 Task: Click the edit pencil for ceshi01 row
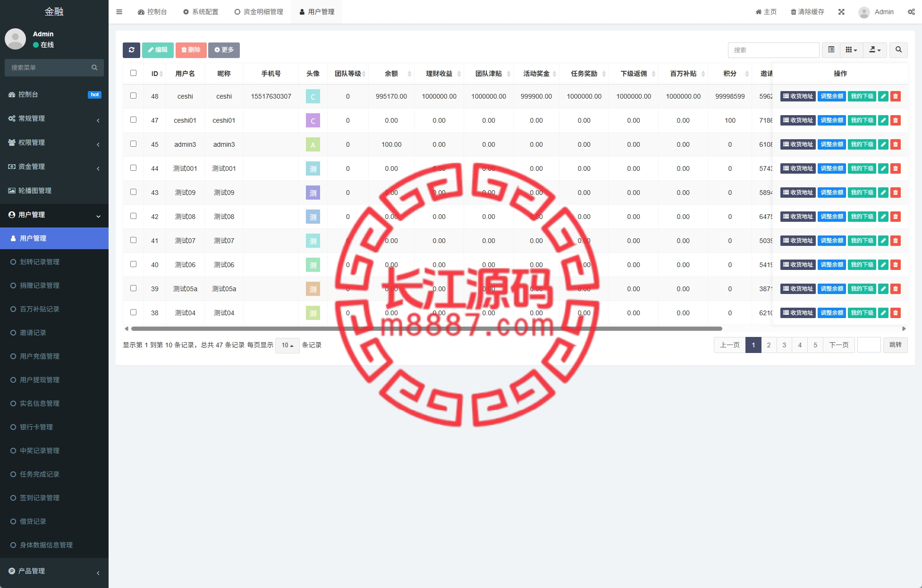tap(883, 120)
